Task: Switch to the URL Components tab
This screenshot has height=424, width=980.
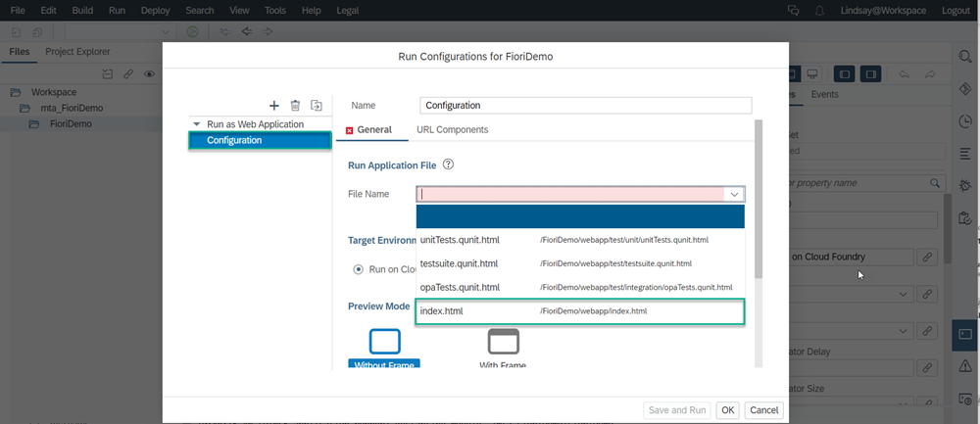Action: coord(453,130)
